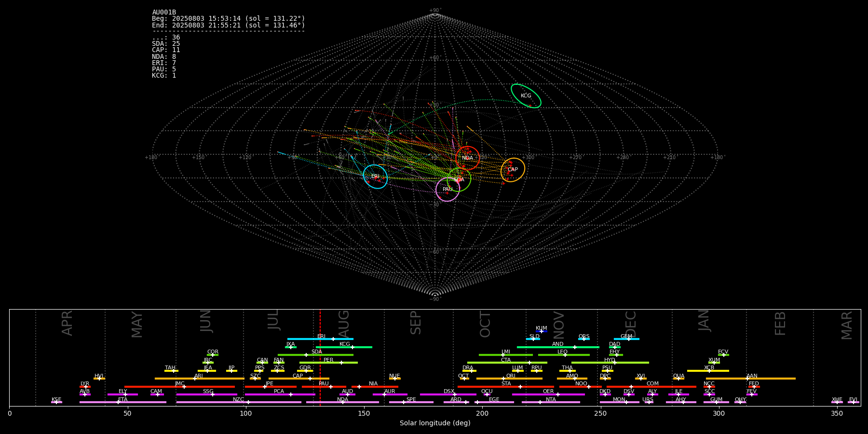Select the red NDA radiant circle on sky map
Viewport: 868px width, 434px height.
pyautogui.click(x=468, y=158)
